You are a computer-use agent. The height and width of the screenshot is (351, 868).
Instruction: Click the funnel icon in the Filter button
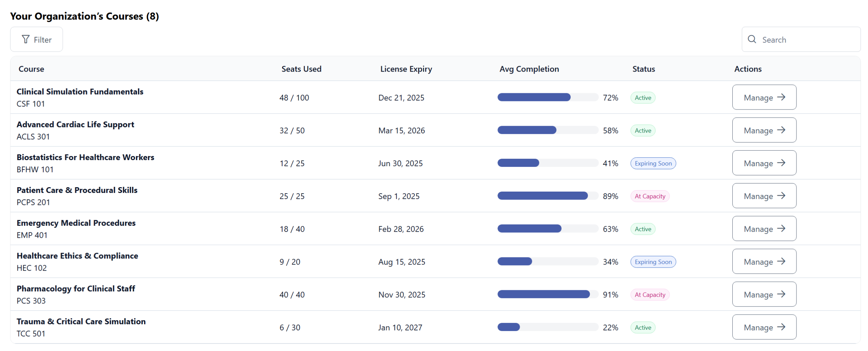pyautogui.click(x=25, y=39)
